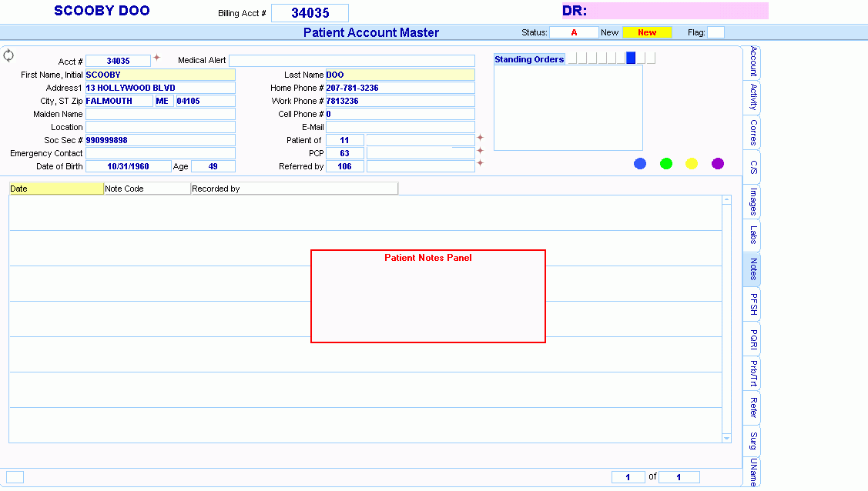Click into the Medical Alert field

[351, 61]
